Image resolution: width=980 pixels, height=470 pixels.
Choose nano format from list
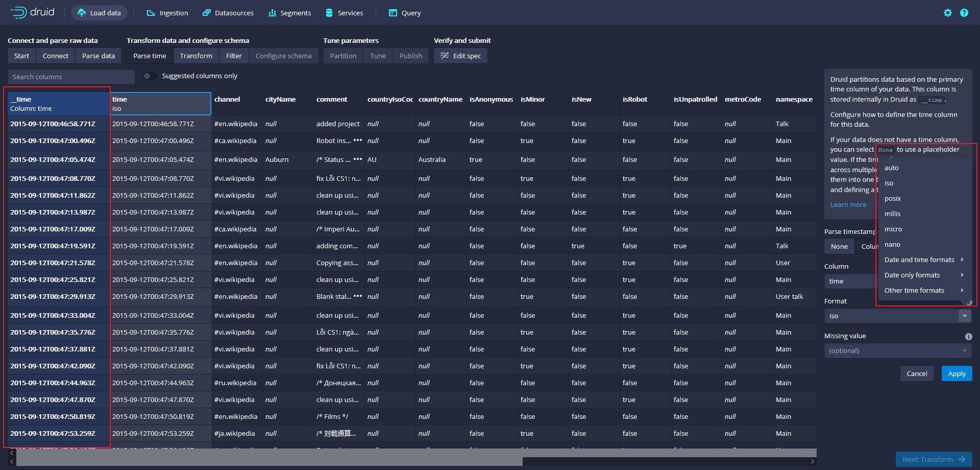pos(924,244)
